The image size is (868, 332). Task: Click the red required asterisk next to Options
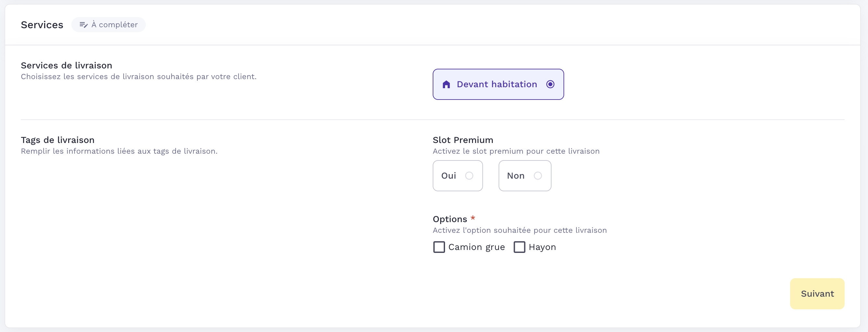[x=473, y=218]
